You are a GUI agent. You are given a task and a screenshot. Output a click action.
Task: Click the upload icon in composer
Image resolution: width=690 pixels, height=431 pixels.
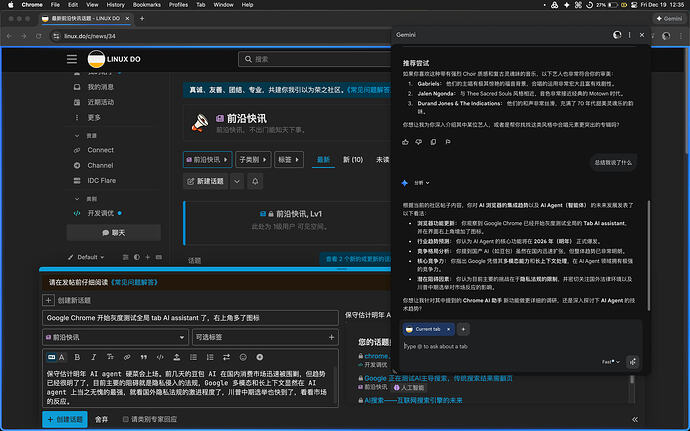[176, 357]
